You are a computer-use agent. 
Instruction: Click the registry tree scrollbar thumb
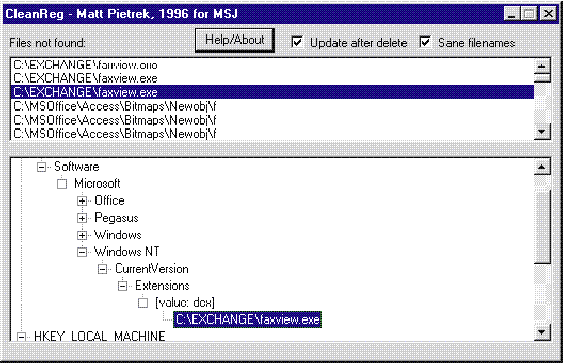point(542,227)
